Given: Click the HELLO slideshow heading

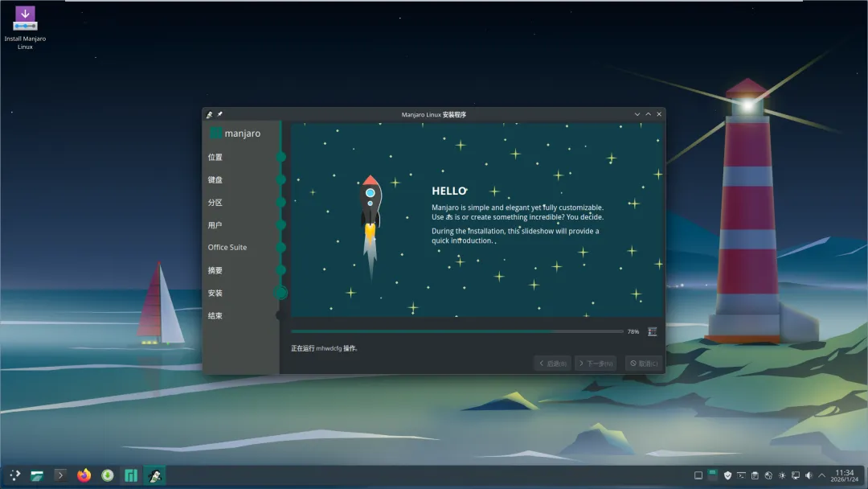Looking at the screenshot, I should (449, 191).
